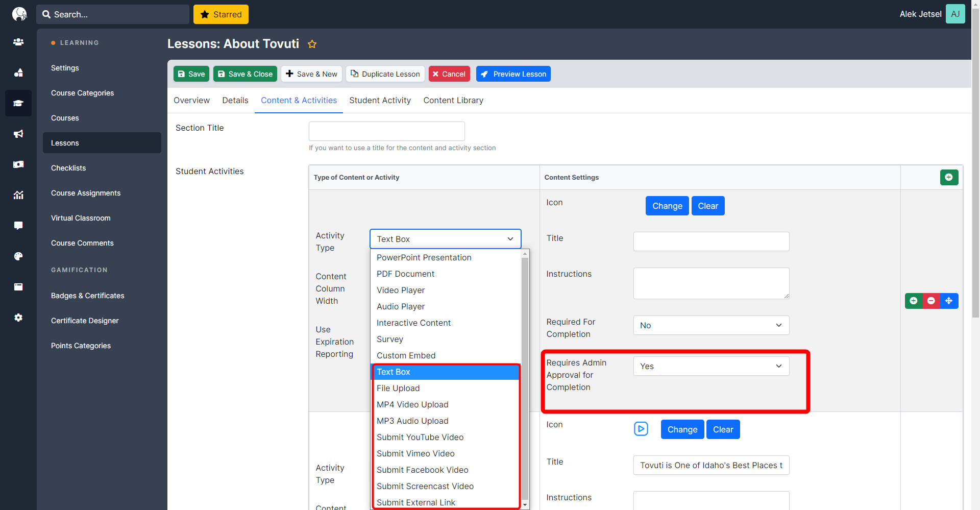Choose Audio Player option
Viewport: 980px width, 510px height.
446,306
